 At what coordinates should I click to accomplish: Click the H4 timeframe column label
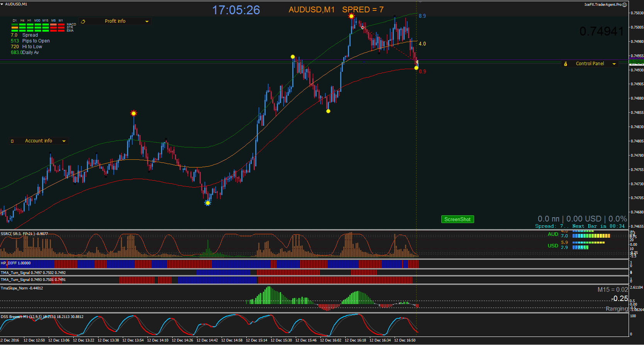click(22, 20)
